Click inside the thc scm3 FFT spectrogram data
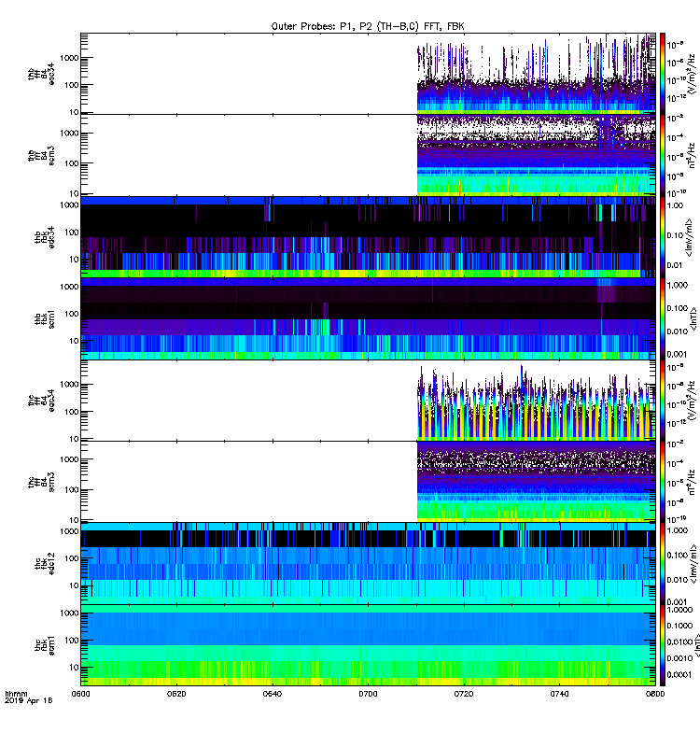This screenshot has width=700, height=747. (x=536, y=482)
